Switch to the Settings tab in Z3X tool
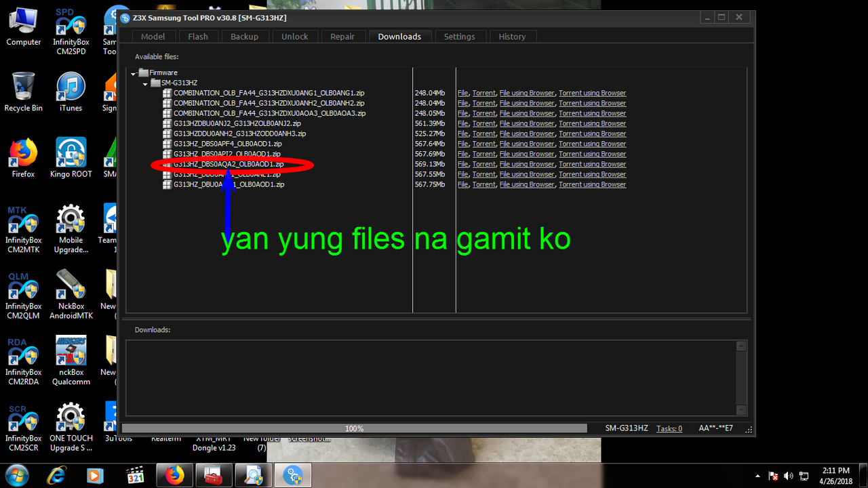This screenshot has height=488, width=868. click(459, 36)
